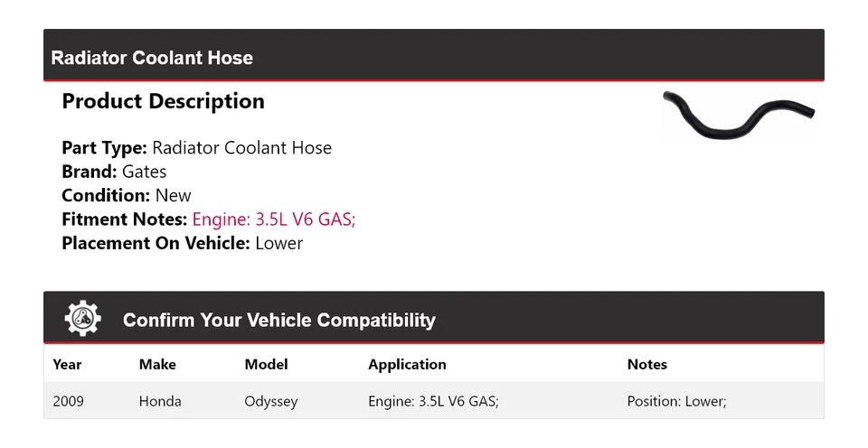The height and width of the screenshot is (448, 868).
Task: Click the gear compatibility icon
Action: coord(83,319)
